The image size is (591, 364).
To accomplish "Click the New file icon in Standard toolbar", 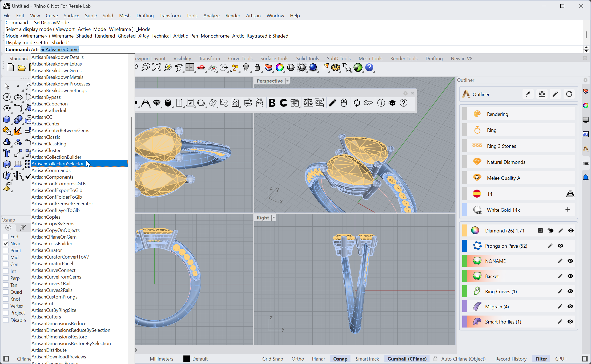I will (11, 68).
